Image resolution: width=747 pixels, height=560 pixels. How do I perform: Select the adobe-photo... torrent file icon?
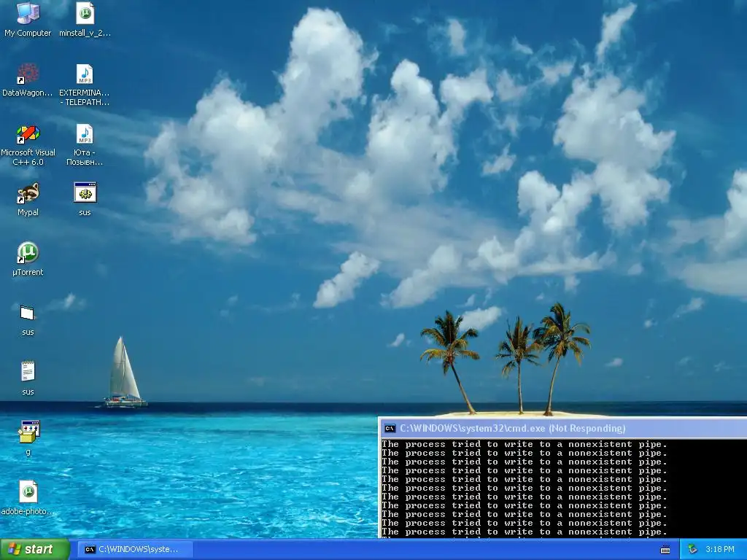(x=28, y=498)
